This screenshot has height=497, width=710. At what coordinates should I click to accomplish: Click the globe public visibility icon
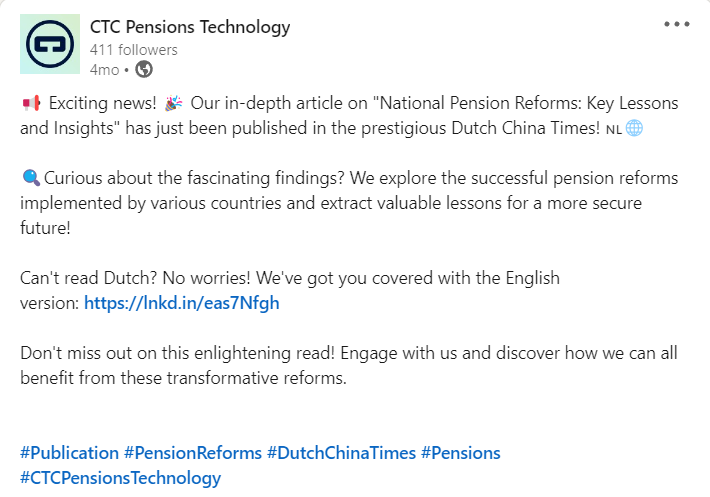[144, 70]
